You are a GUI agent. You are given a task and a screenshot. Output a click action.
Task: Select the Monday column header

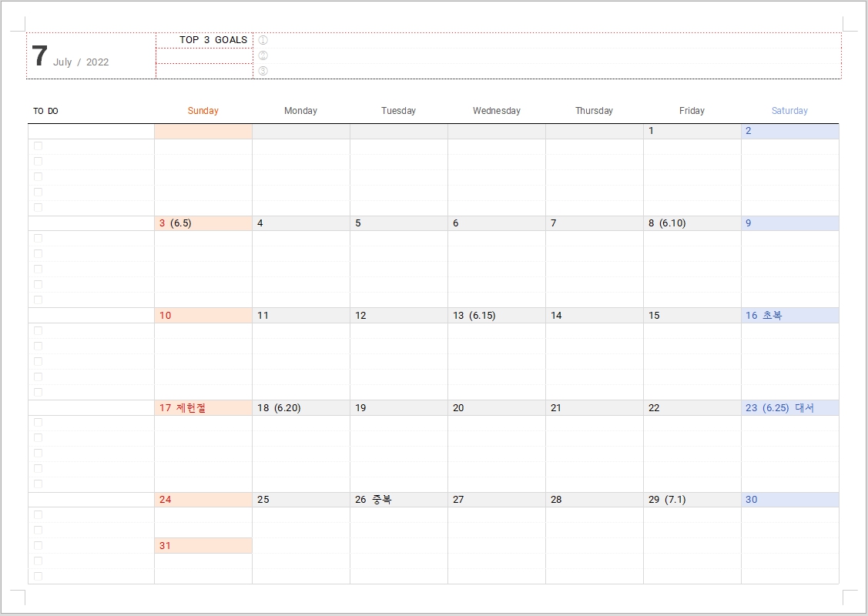coord(300,111)
